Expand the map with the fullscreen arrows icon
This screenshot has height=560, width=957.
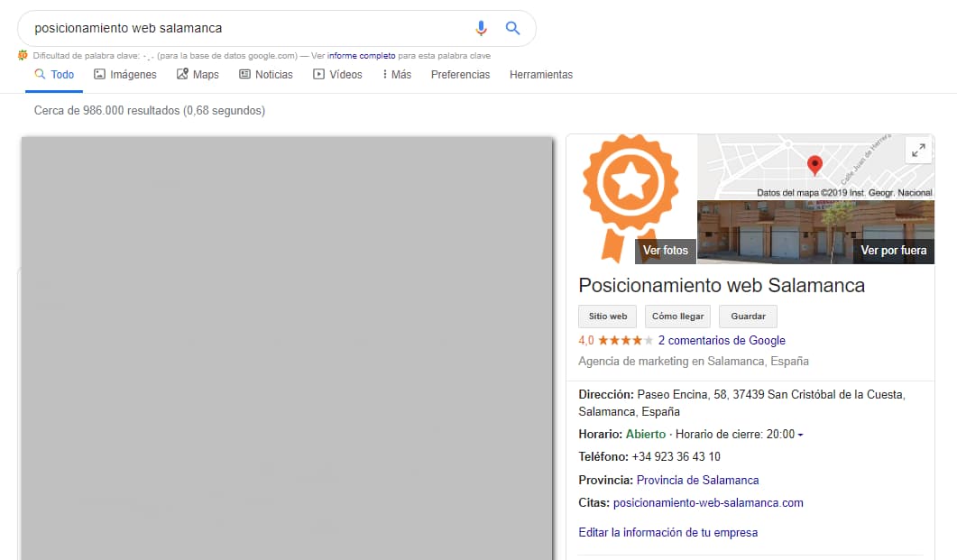[918, 150]
